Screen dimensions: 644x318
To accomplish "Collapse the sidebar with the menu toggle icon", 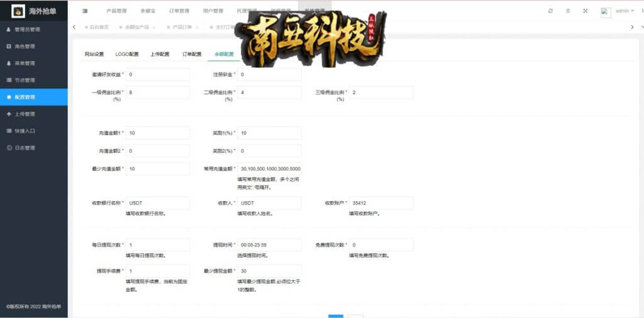I will pyautogui.click(x=85, y=11).
